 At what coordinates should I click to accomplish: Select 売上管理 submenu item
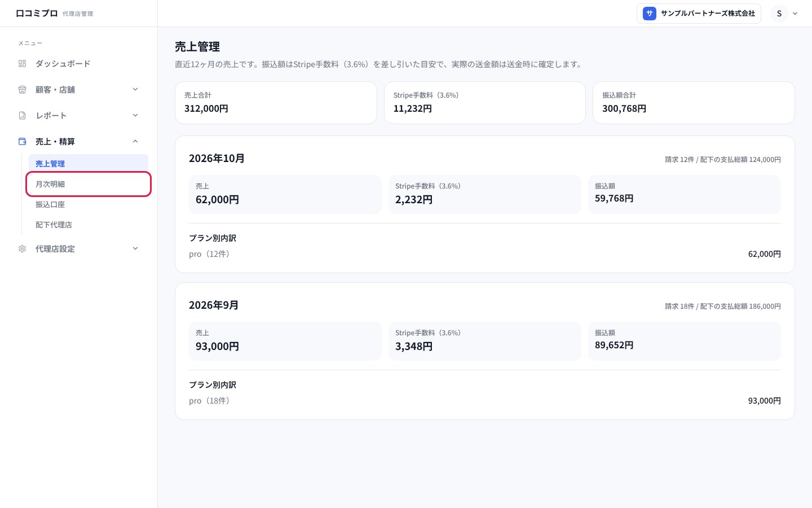tap(89, 164)
